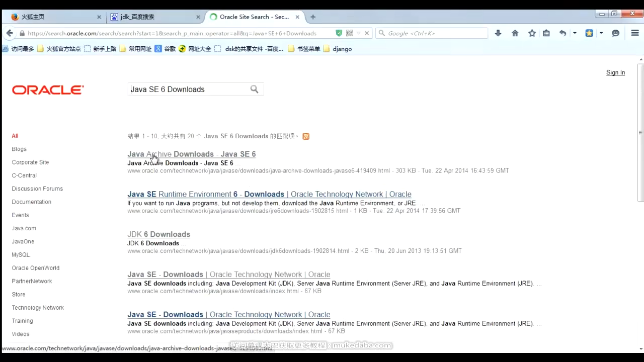Image resolution: width=644 pixels, height=362 pixels.
Task: Filter results by Corporate Site
Action: pos(30,162)
